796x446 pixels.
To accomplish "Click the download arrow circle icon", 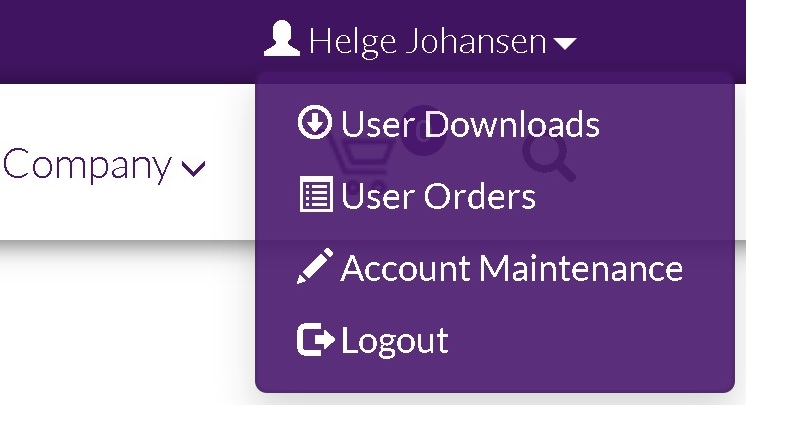I will [315, 122].
